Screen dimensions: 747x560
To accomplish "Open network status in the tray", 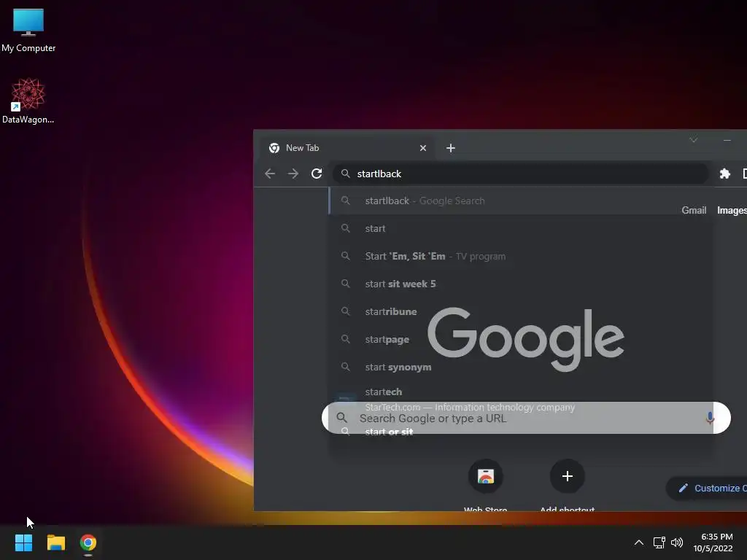I will coord(659,542).
